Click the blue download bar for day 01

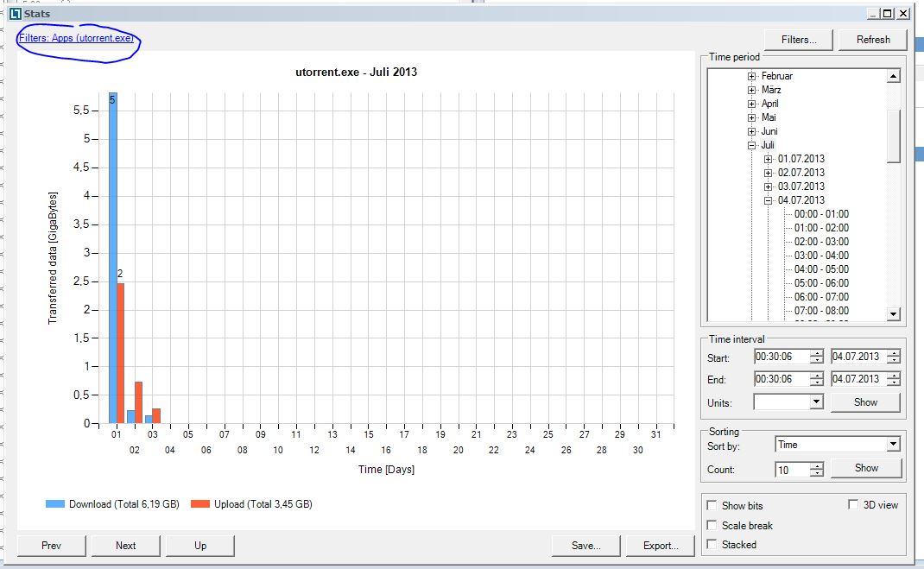coord(112,258)
